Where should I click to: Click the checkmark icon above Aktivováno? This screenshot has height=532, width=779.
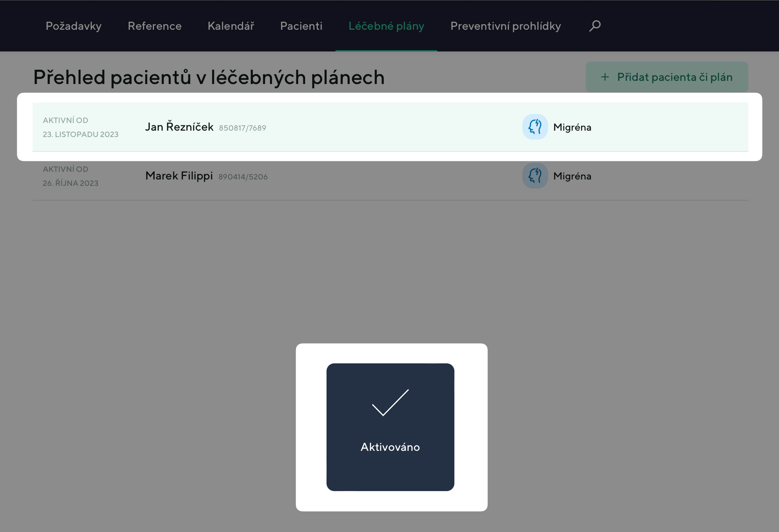click(x=390, y=402)
